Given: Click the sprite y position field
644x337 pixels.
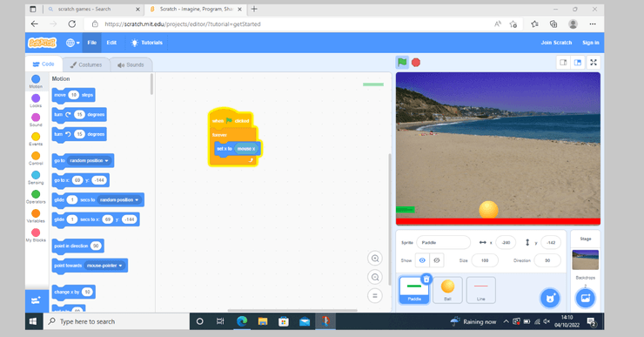Looking at the screenshot, I should pos(551,242).
